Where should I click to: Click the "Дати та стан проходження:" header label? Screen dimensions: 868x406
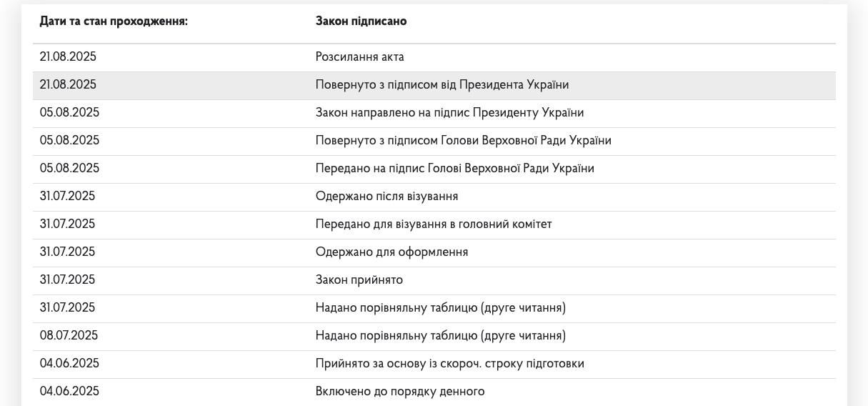114,21
